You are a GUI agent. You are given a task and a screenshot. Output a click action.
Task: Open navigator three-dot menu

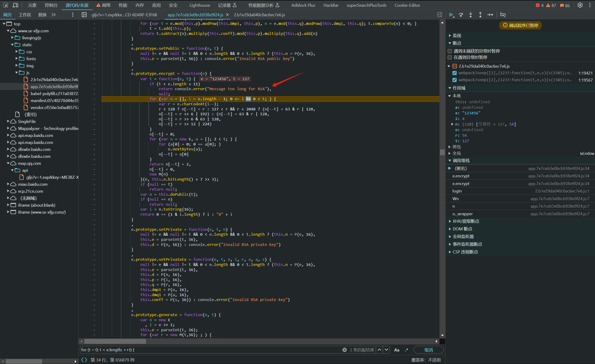pos(73,15)
